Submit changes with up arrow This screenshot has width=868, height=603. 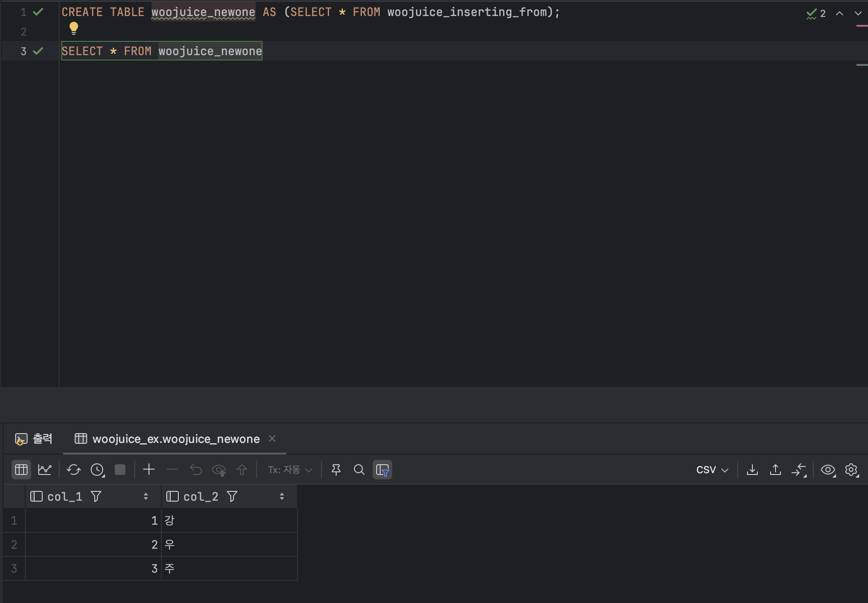242,470
